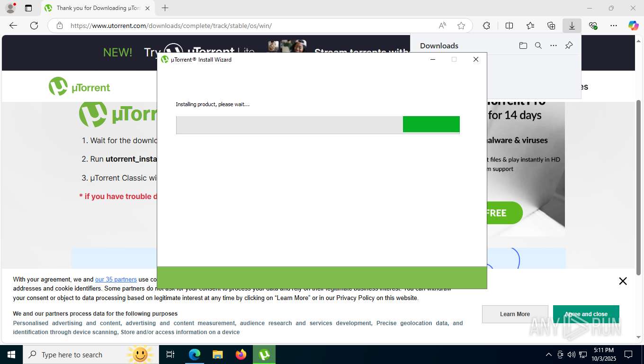Screen dimensions: 644x364
Task: Close the µTorrent Install Wizard window
Action: point(476,59)
